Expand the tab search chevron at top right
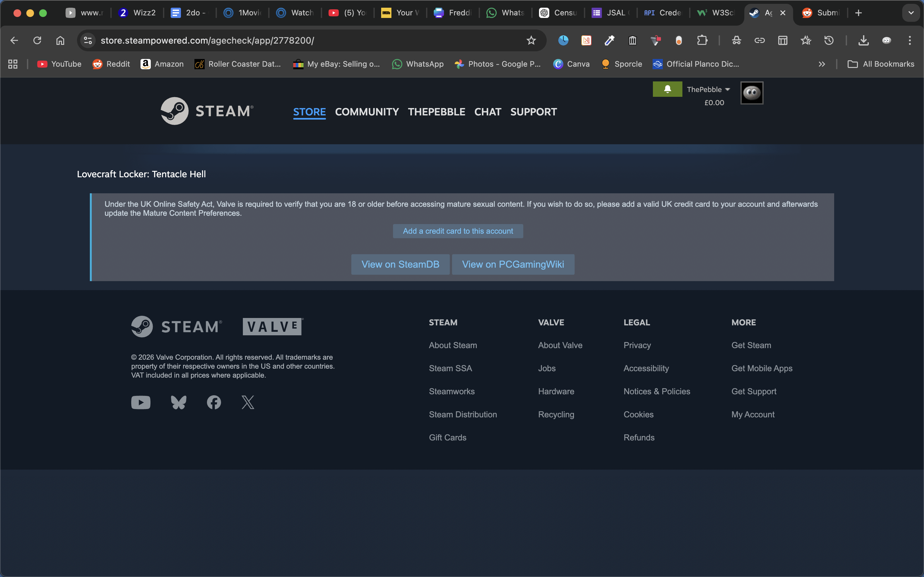The width and height of the screenshot is (924, 577). pyautogui.click(x=911, y=13)
